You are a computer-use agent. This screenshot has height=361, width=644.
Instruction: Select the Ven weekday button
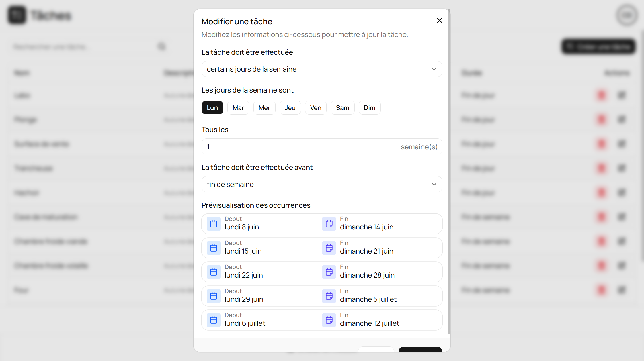[315, 108]
